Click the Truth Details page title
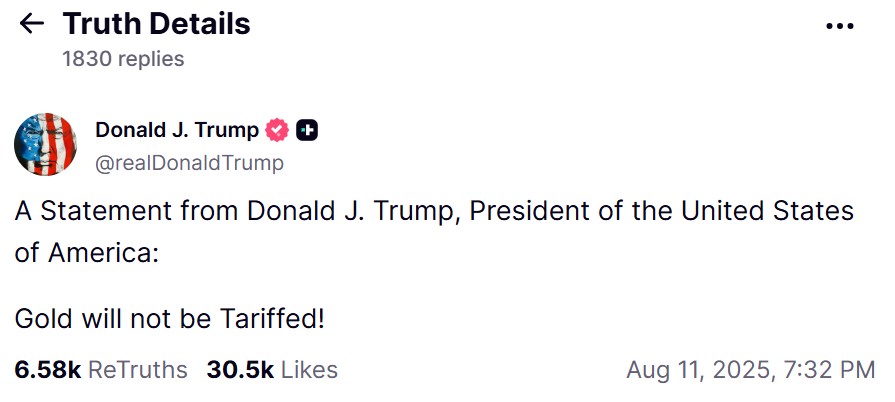Image resolution: width=895 pixels, height=402 pixels. click(x=156, y=24)
